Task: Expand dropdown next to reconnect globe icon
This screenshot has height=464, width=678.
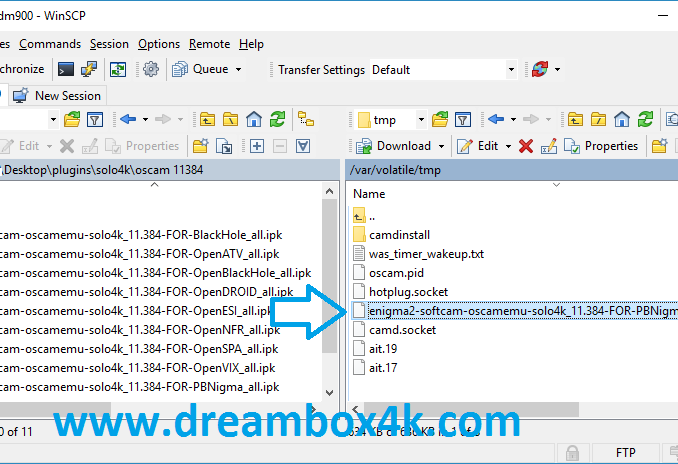Action: 557,69
